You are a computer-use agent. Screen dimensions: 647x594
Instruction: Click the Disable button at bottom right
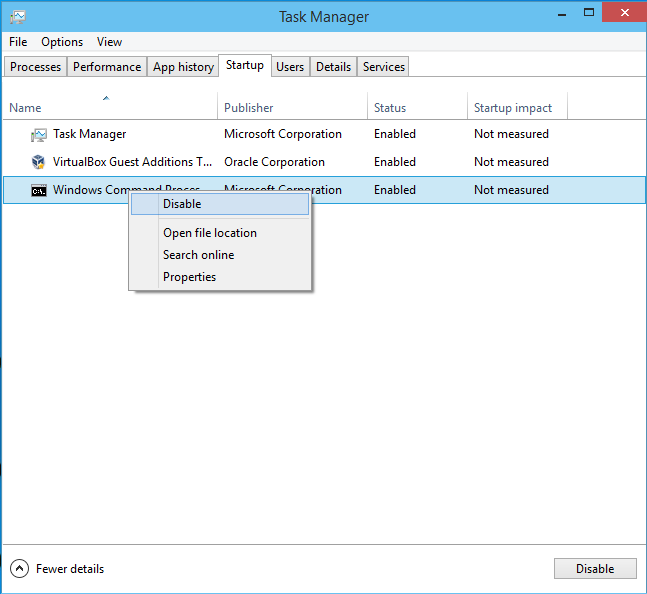(x=595, y=568)
